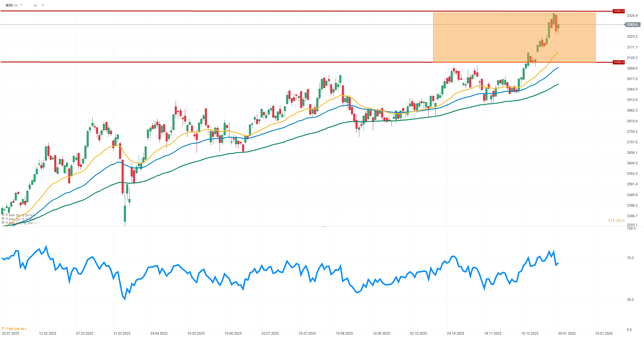Open RSI 14 indicator settings icon

(x=3, y=328)
